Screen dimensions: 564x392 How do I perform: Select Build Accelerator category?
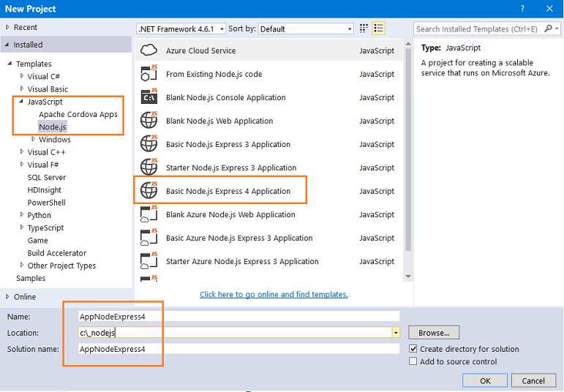click(x=57, y=253)
